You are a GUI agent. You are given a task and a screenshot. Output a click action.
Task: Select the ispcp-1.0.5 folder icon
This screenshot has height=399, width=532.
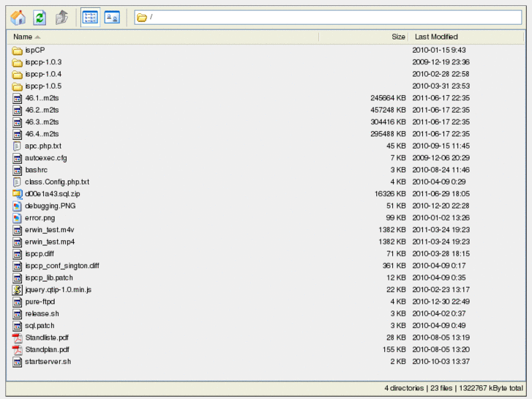point(18,86)
